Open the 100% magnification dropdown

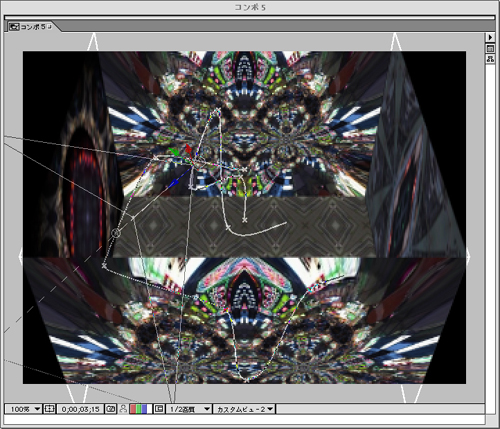pos(23,409)
